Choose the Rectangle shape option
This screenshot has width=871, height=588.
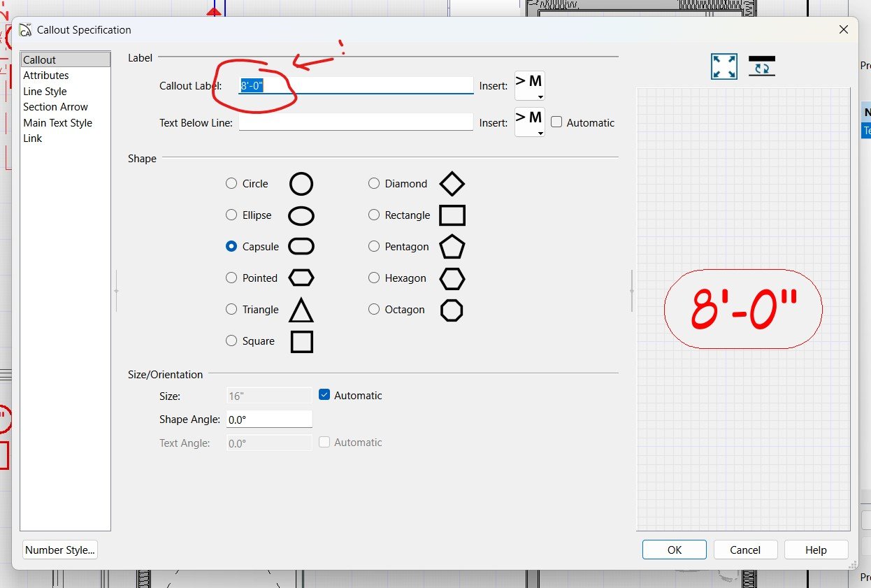tap(374, 215)
